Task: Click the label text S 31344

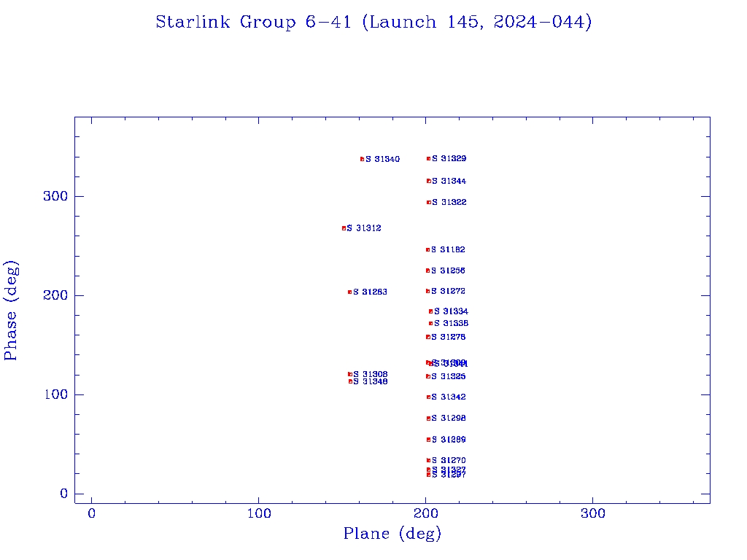Action: tap(449, 182)
